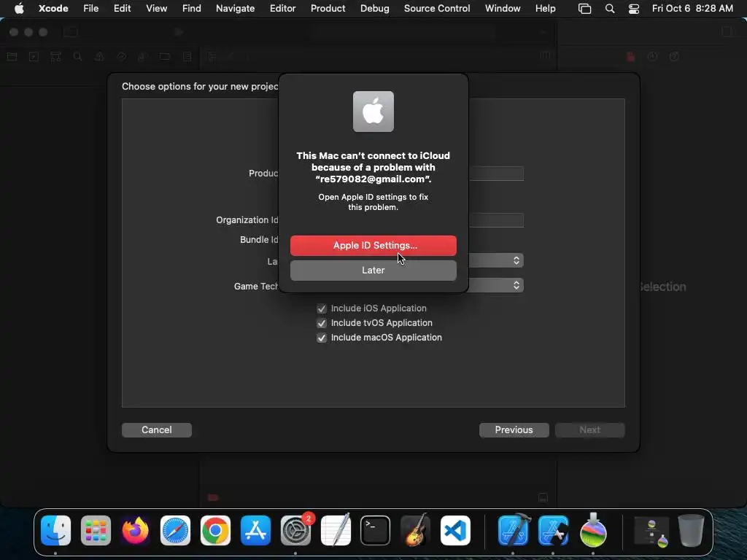747x560 pixels.
Task: Toggle Include macOS Application checkbox
Action: pos(322,338)
